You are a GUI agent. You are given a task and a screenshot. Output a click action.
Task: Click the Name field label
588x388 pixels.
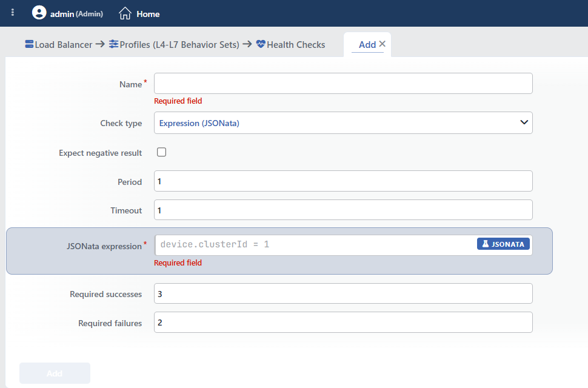click(x=130, y=84)
